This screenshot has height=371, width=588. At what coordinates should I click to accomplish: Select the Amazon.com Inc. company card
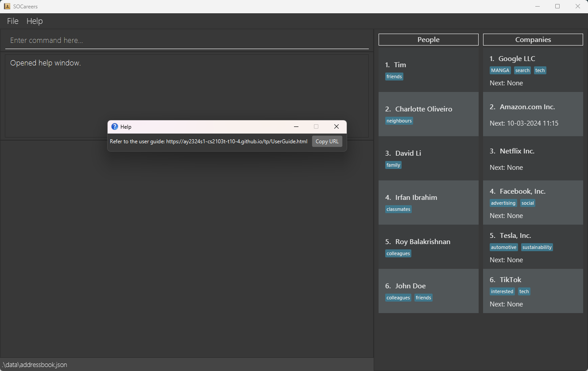(533, 114)
